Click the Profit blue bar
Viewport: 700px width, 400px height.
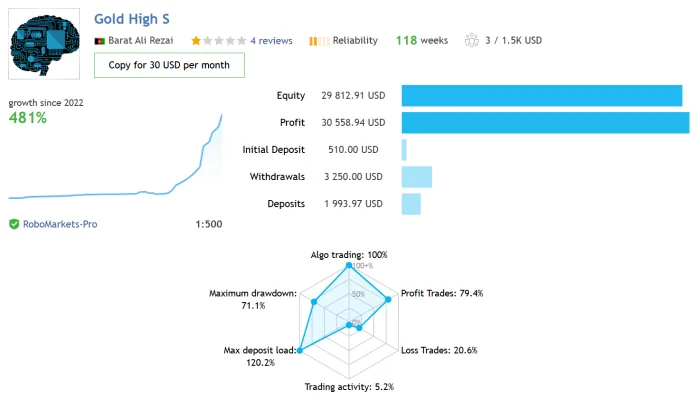tap(546, 123)
